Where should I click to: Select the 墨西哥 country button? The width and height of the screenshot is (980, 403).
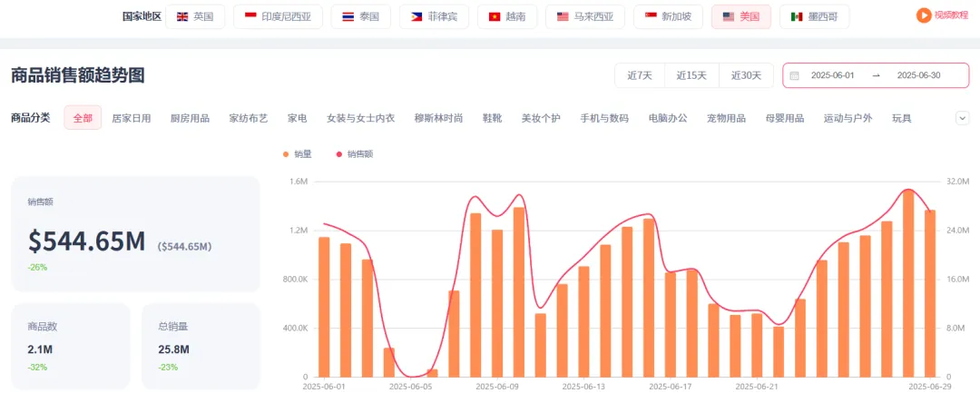coord(814,17)
